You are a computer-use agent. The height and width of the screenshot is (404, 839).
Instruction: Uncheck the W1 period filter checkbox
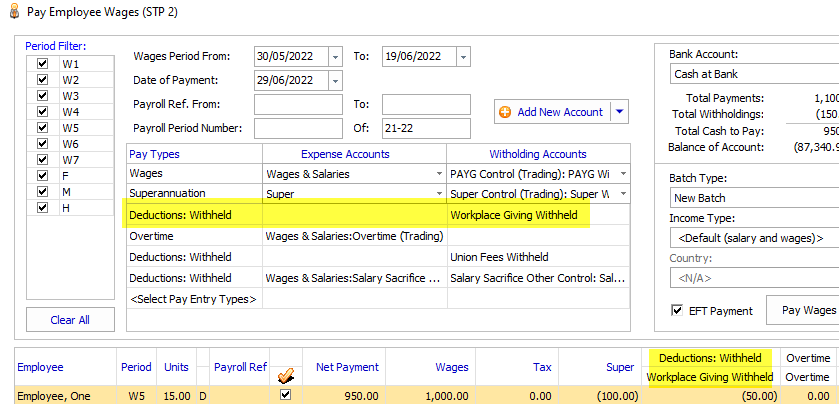pos(42,64)
